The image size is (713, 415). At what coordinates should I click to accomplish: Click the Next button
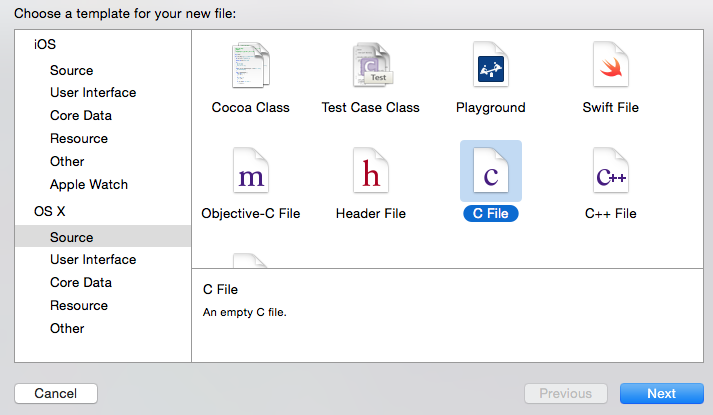661,394
